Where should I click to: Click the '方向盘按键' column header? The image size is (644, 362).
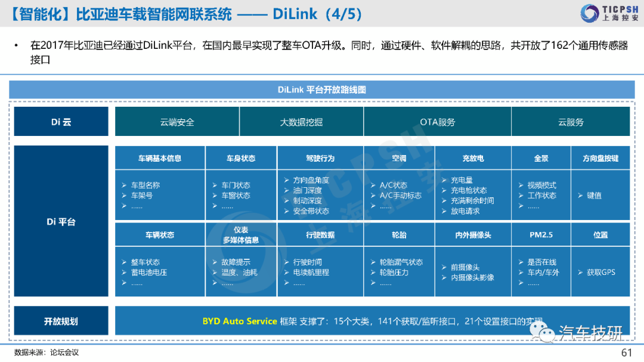click(600, 158)
